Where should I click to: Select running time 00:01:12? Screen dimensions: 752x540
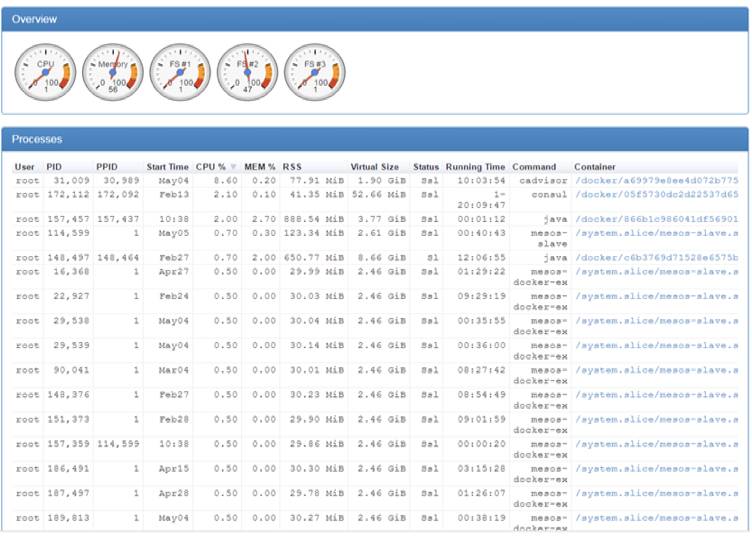(x=481, y=219)
